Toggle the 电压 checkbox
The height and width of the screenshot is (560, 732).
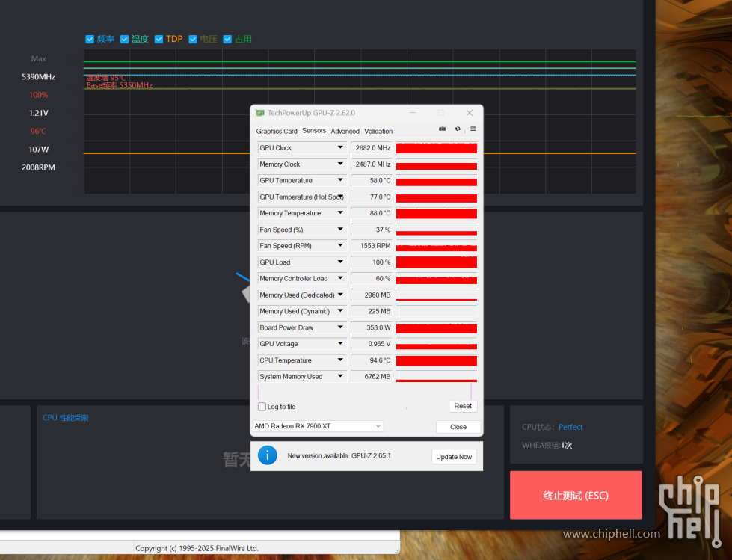[x=193, y=39]
